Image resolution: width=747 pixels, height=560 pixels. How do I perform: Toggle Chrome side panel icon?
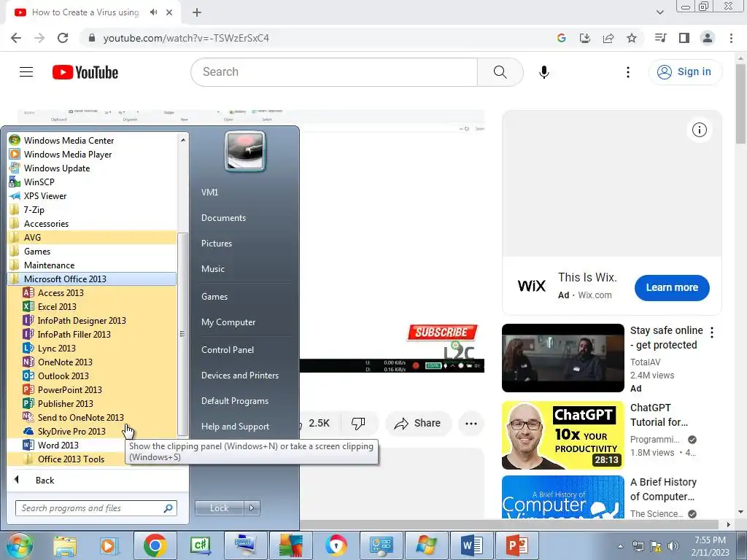[684, 38]
